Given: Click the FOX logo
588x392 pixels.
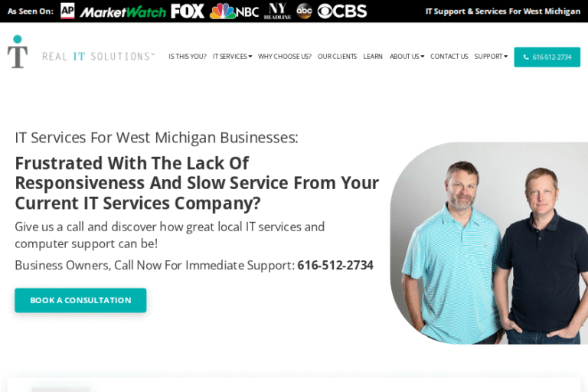Looking at the screenshot, I should coord(188,11).
